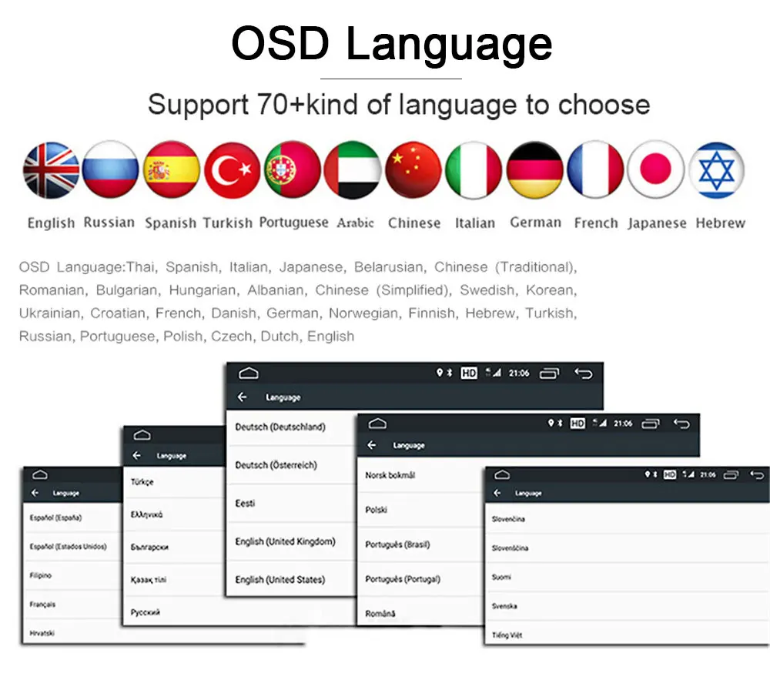Click the Italian flag icon

pos(474,170)
